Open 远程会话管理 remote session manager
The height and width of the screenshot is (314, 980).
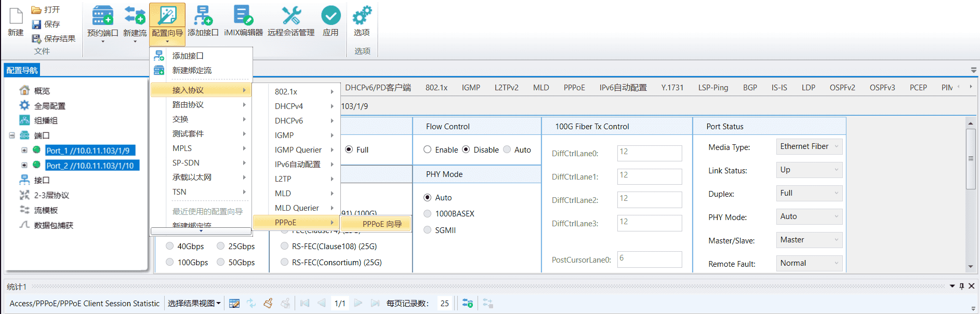pos(291,17)
